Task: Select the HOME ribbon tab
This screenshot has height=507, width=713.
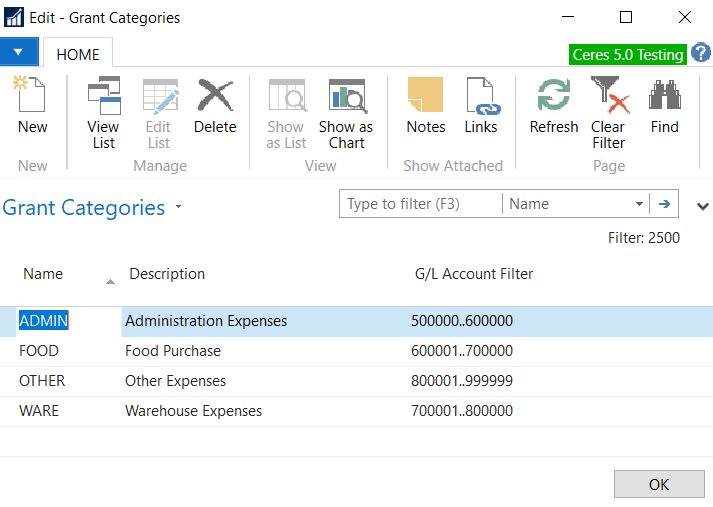Action: [78, 54]
